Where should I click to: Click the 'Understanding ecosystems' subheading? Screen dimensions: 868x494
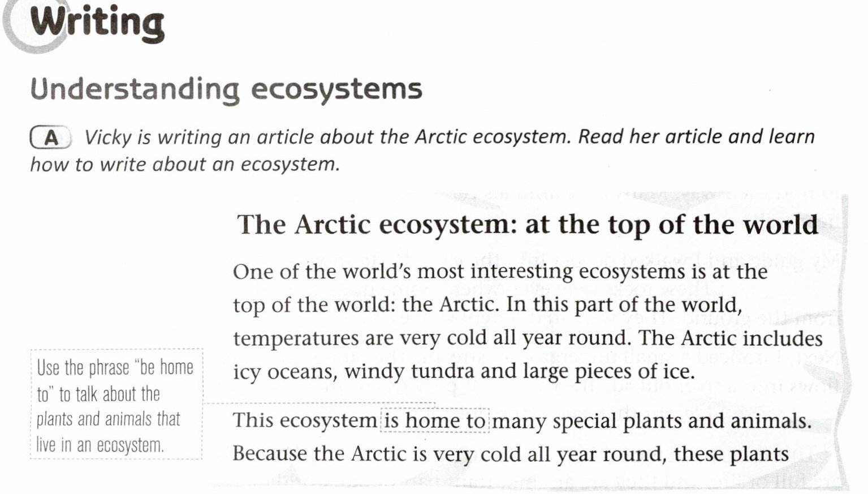[x=226, y=90]
